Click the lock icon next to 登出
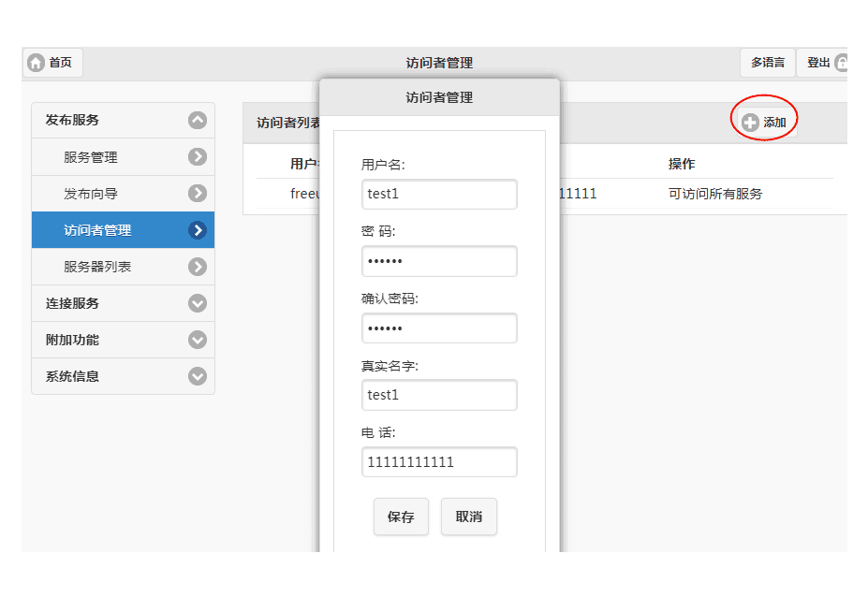The image size is (868, 597). click(841, 63)
